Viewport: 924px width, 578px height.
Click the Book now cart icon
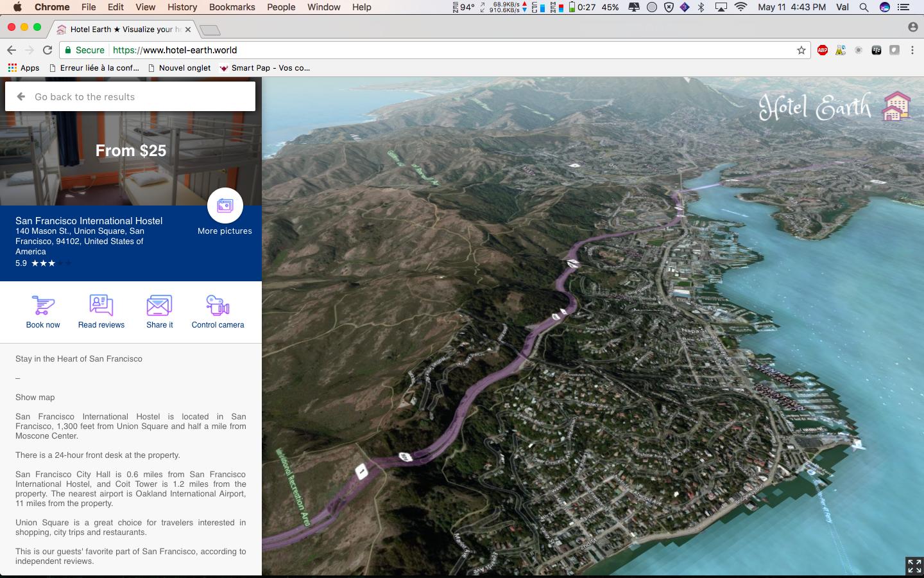(x=43, y=305)
